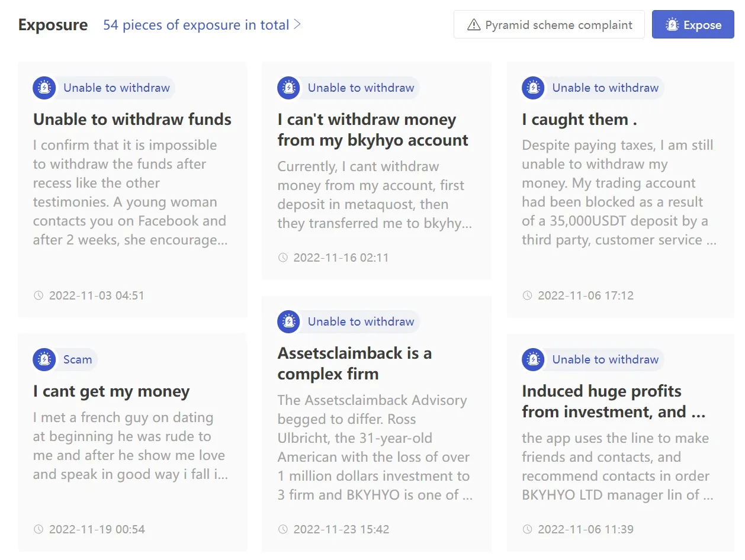Viewport: 745px width, 560px height.
Task: Click the alarm icon on the 'I cant get my money' card
Action: pos(44,359)
